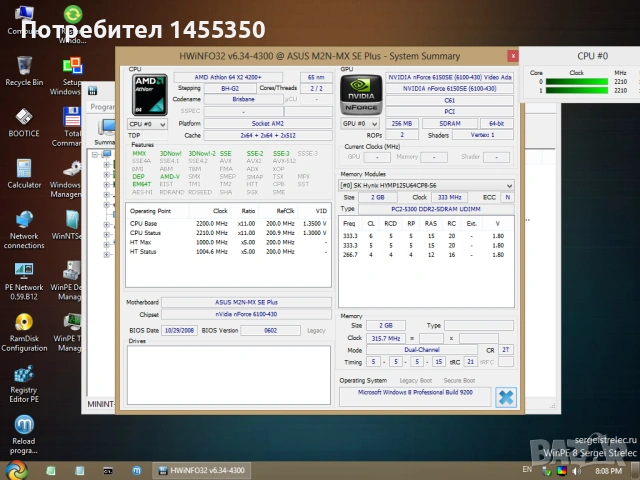Launch RamDisk Configuration shortcut

tap(23, 324)
